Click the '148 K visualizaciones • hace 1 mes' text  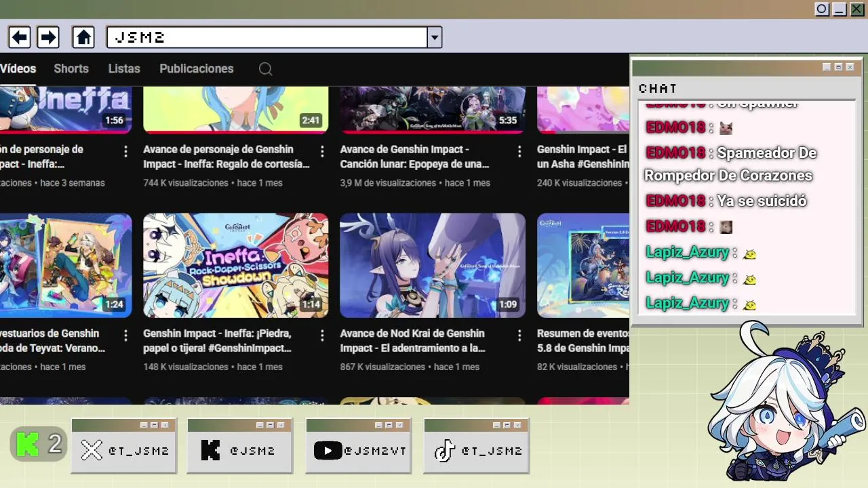(213, 367)
